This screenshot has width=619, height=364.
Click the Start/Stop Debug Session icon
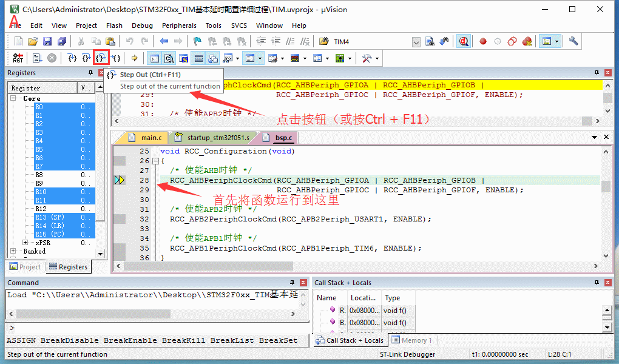click(x=464, y=41)
